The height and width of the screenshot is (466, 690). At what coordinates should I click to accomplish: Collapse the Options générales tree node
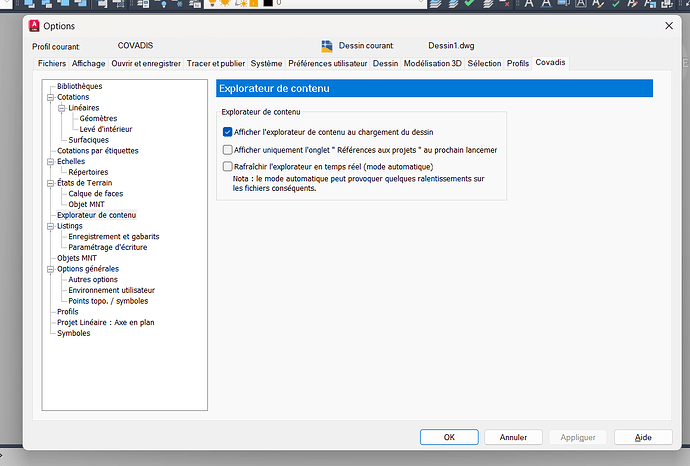click(x=48, y=269)
